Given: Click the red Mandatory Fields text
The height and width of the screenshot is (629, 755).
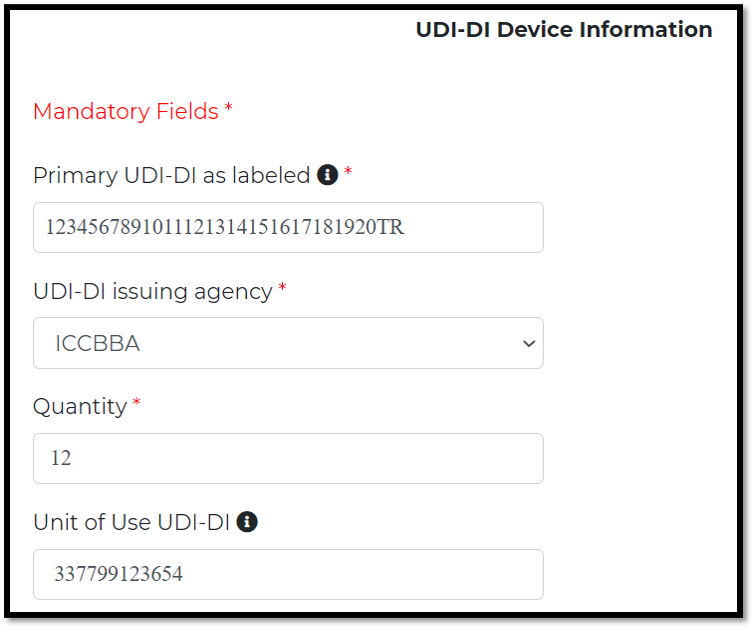Looking at the screenshot, I should [126, 112].
